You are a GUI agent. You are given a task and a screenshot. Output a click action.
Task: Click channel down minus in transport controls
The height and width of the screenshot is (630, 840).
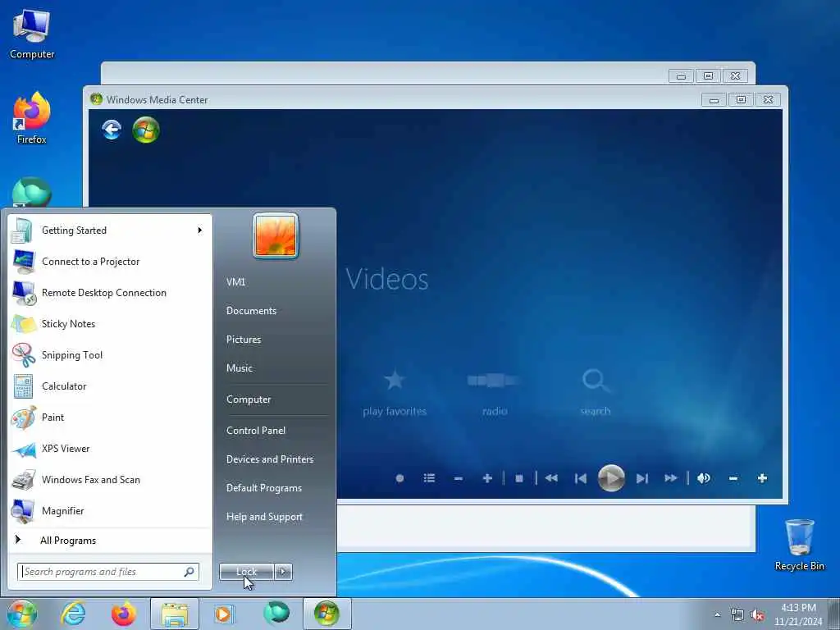[458, 478]
